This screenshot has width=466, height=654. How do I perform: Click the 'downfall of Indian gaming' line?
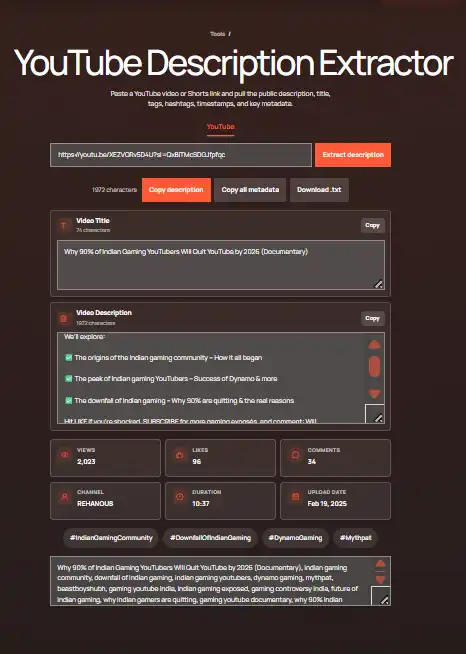[x=180, y=400]
